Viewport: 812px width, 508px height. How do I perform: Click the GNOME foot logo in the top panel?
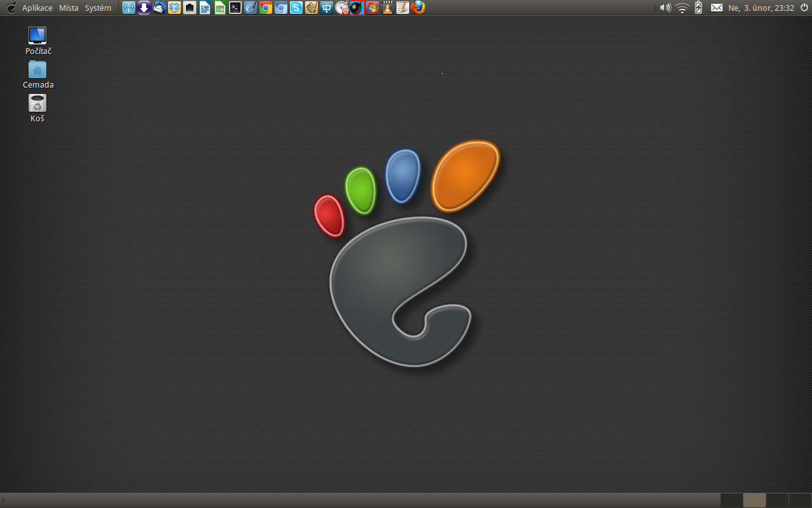pyautogui.click(x=11, y=8)
